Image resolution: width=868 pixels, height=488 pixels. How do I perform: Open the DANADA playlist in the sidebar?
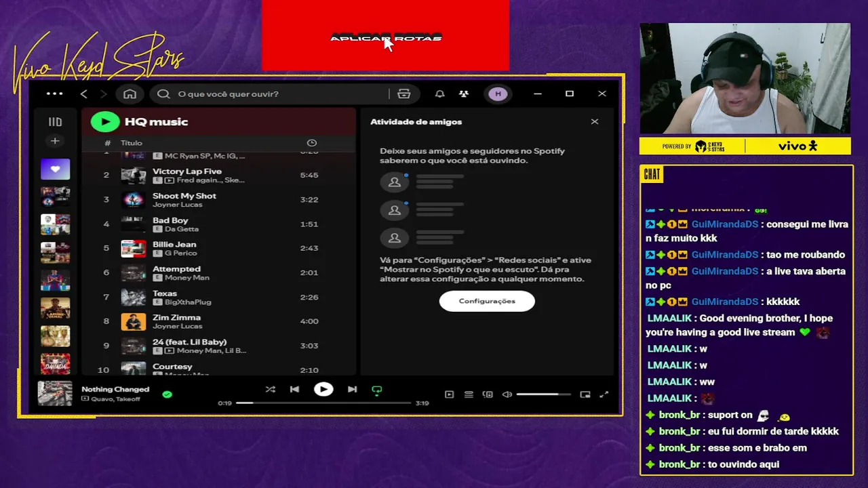(55, 364)
